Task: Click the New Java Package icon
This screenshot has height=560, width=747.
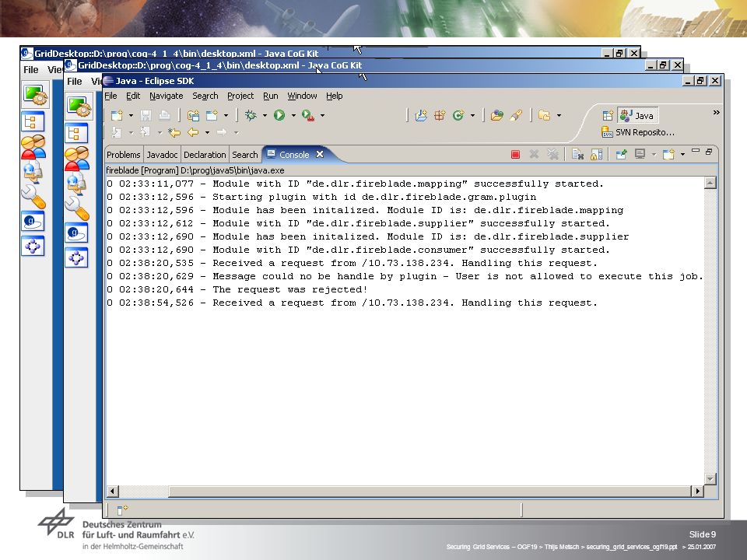Action: click(439, 115)
